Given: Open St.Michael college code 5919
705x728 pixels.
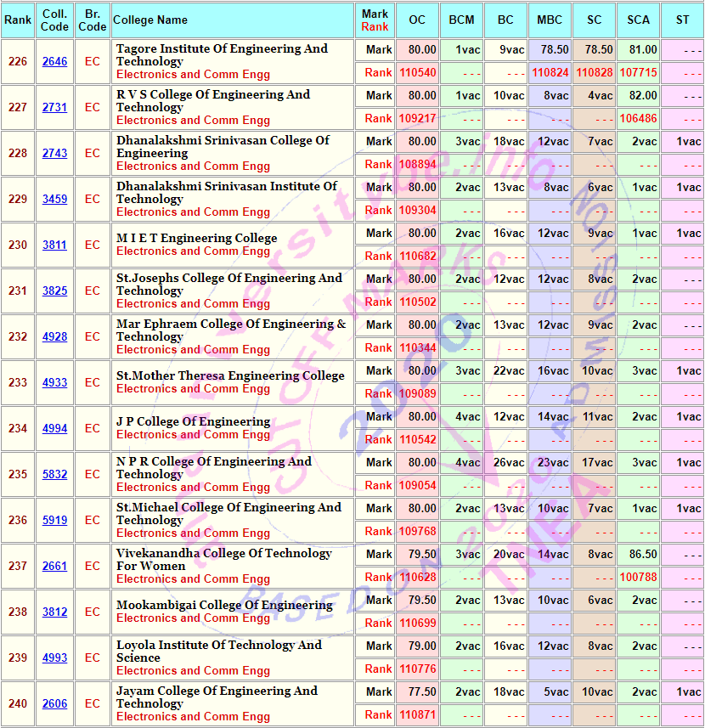Looking at the screenshot, I should click(x=54, y=520).
